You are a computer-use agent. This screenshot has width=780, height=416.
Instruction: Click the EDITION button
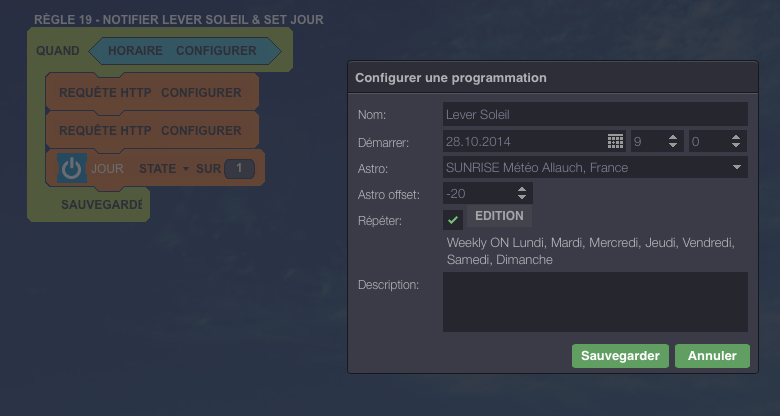[x=499, y=216]
